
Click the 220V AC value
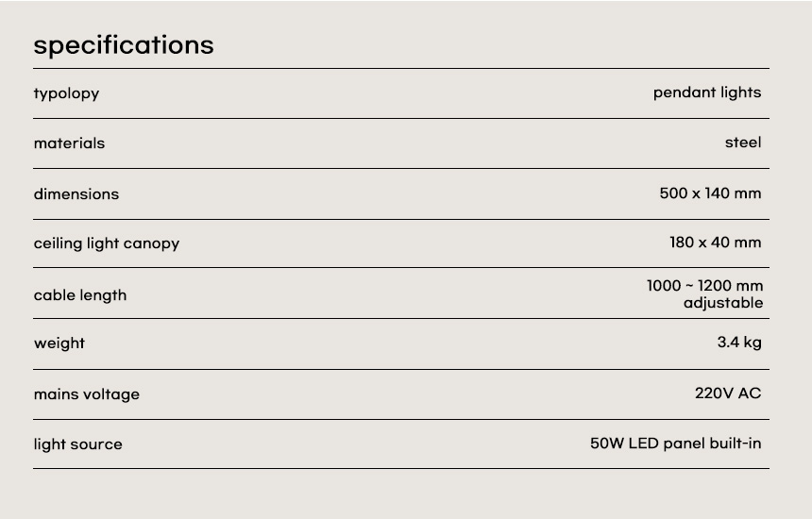click(727, 393)
